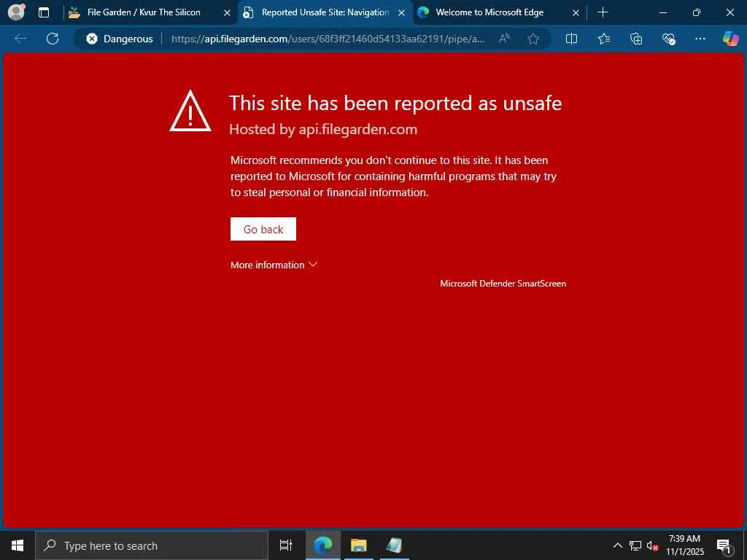
Task: Select the Reported Unsafe Site tab
Action: [x=325, y=12]
